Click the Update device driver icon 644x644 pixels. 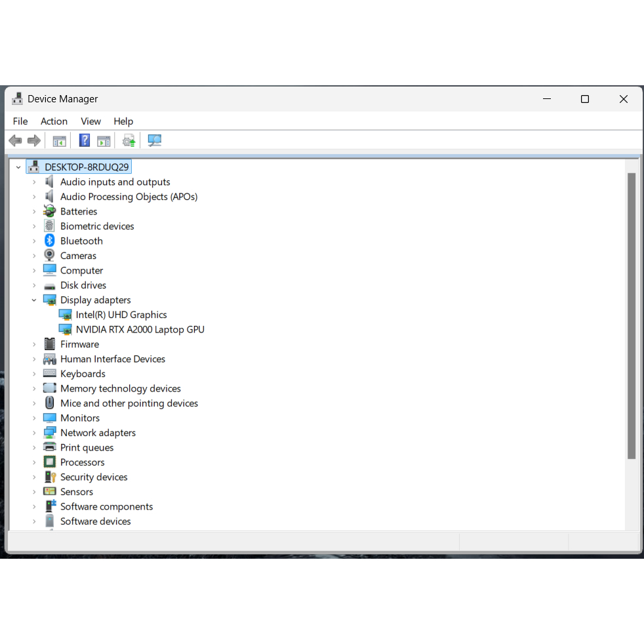(129, 141)
